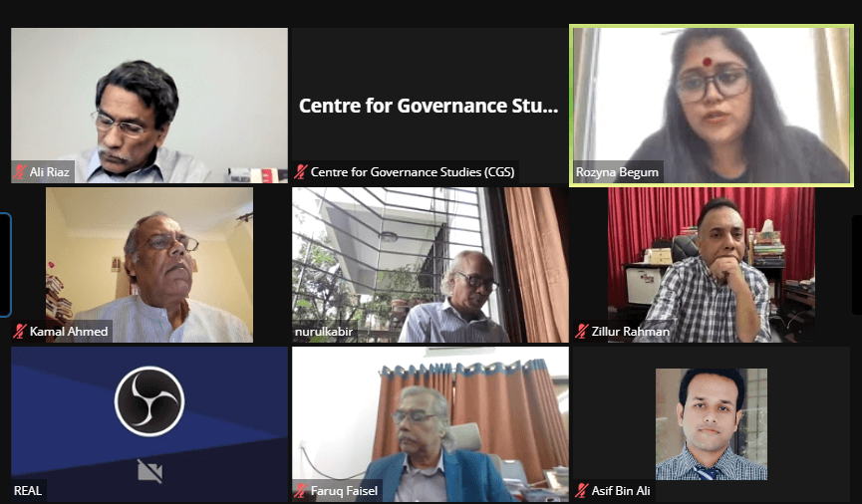Click the camera-off icon in the REAL tile
This screenshot has height=504, width=862.
(x=149, y=471)
